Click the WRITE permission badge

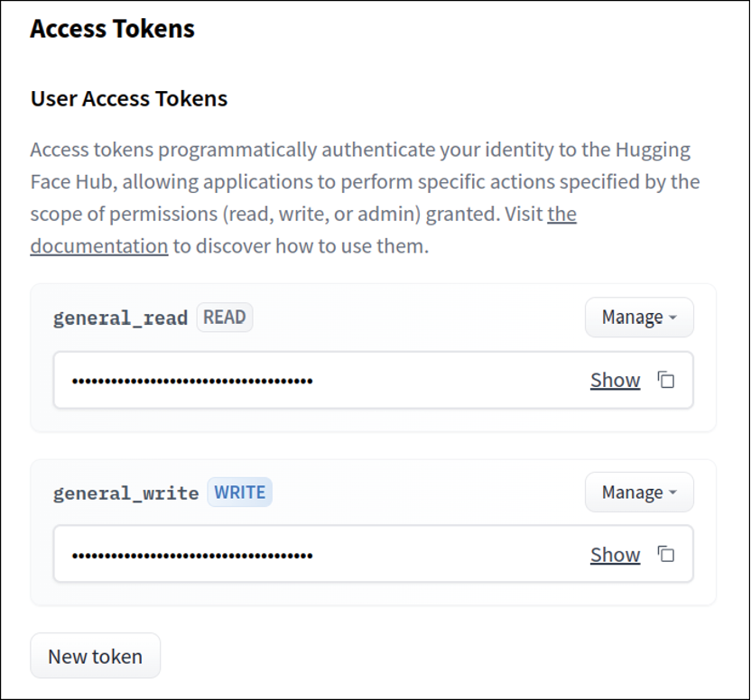(x=240, y=493)
